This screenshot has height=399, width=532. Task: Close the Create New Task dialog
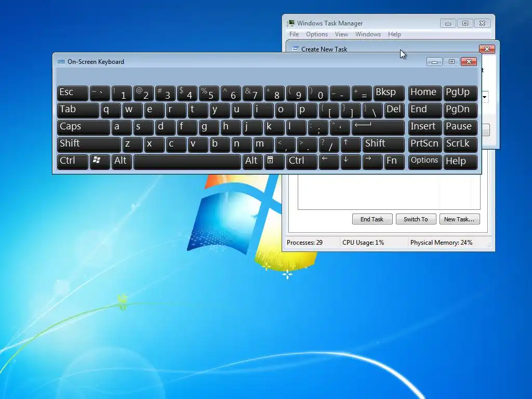[x=487, y=49]
